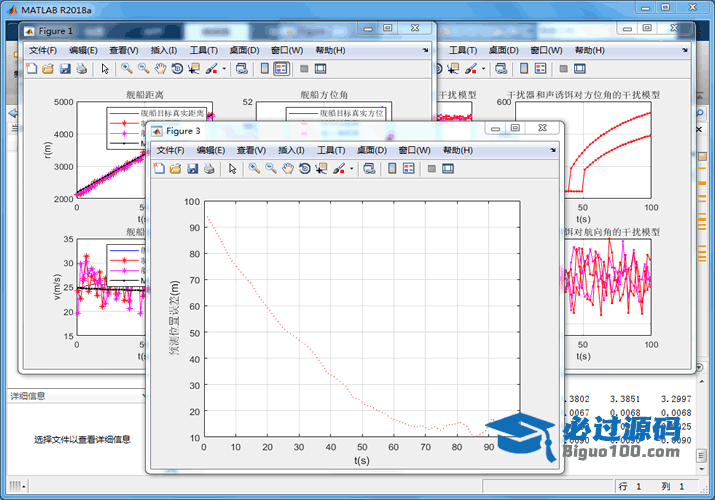Open 窗口(W) menu in Figure 3
The width and height of the screenshot is (715, 500).
coord(414,150)
